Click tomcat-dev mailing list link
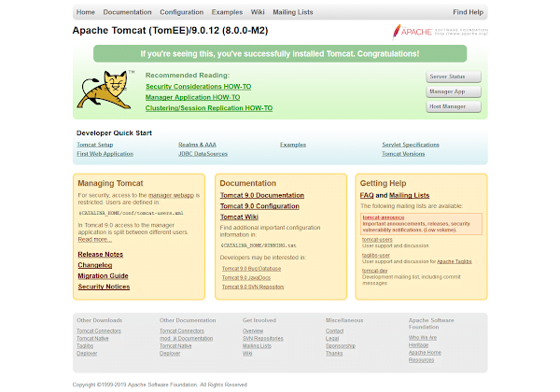560x392 pixels. click(375, 271)
